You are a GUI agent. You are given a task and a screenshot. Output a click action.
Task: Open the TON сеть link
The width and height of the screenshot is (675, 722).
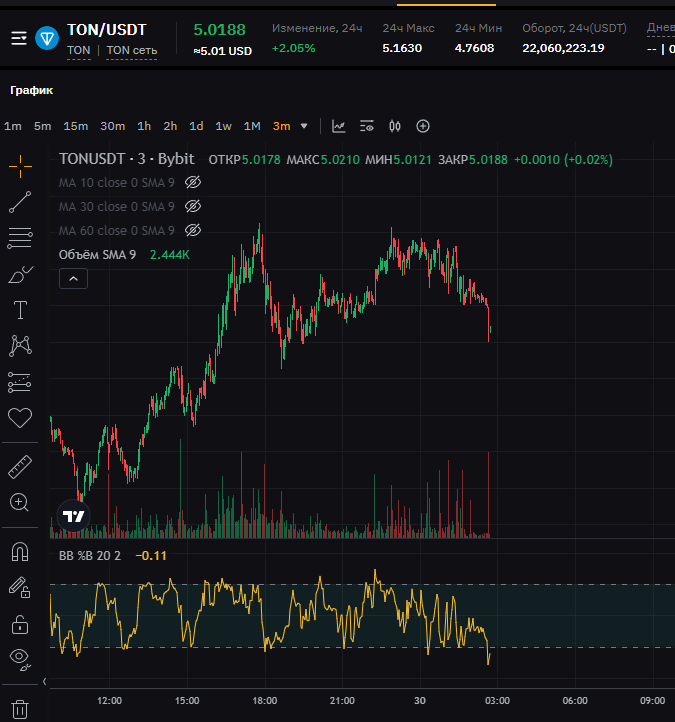132,50
